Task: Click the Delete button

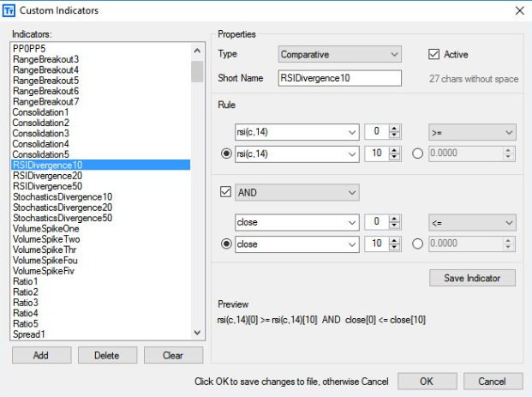Action: click(108, 355)
